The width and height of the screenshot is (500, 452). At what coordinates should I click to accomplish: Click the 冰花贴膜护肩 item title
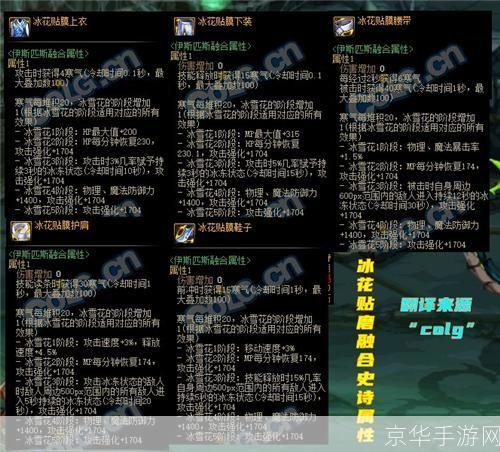62,226
